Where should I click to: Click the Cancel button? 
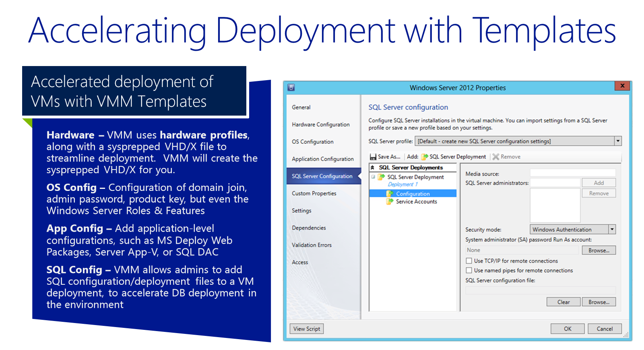pos(605,329)
